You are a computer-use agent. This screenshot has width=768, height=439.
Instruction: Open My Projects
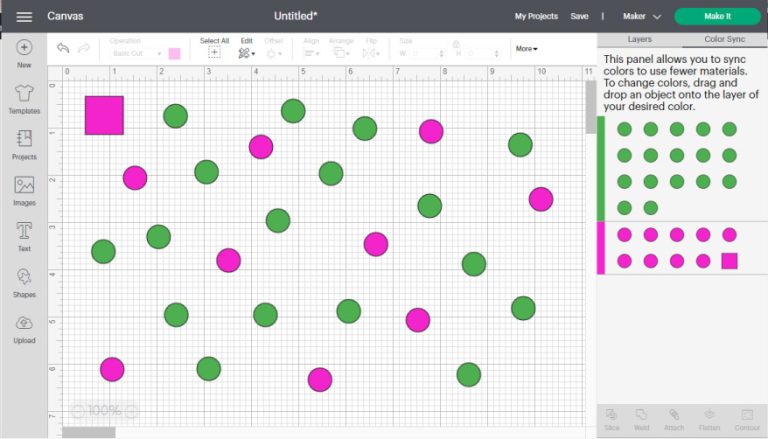[x=536, y=16]
